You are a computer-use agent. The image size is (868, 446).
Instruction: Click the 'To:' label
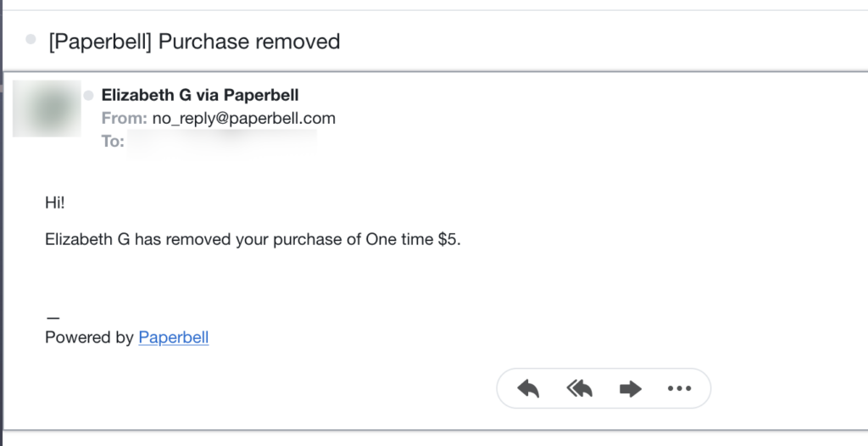113,142
